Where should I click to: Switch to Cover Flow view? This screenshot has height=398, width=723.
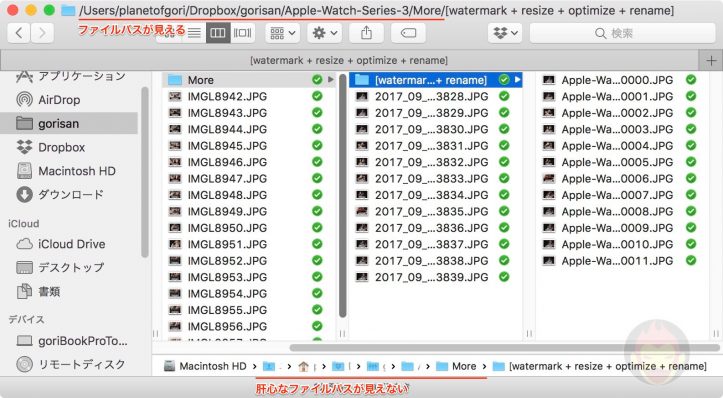point(243,33)
